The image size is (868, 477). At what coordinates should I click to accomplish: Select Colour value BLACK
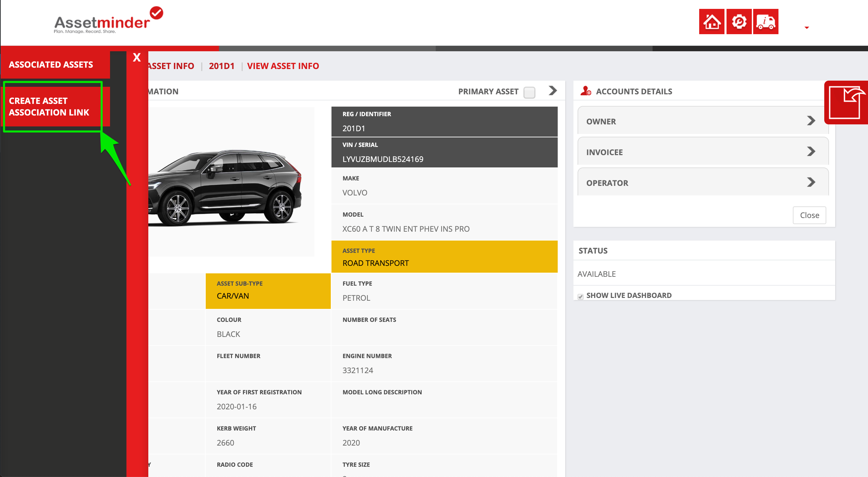click(x=228, y=334)
